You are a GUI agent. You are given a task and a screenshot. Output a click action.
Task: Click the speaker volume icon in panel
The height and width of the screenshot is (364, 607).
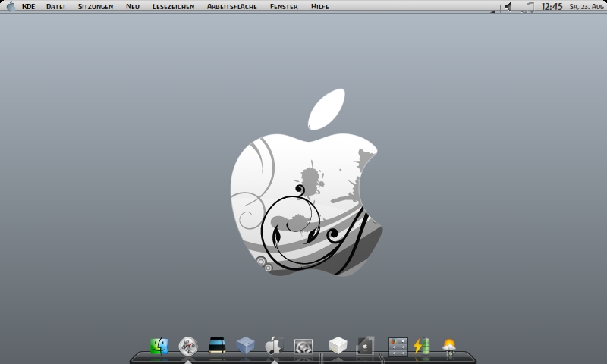coord(508,7)
